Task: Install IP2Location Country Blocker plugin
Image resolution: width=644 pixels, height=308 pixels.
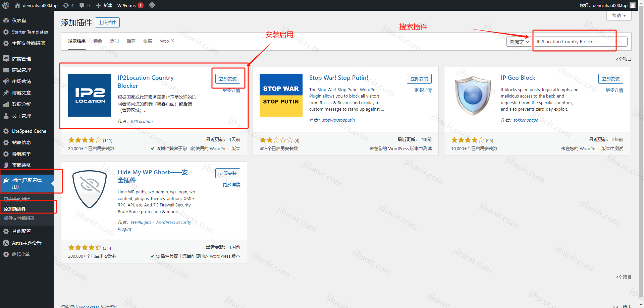Action: (228, 79)
